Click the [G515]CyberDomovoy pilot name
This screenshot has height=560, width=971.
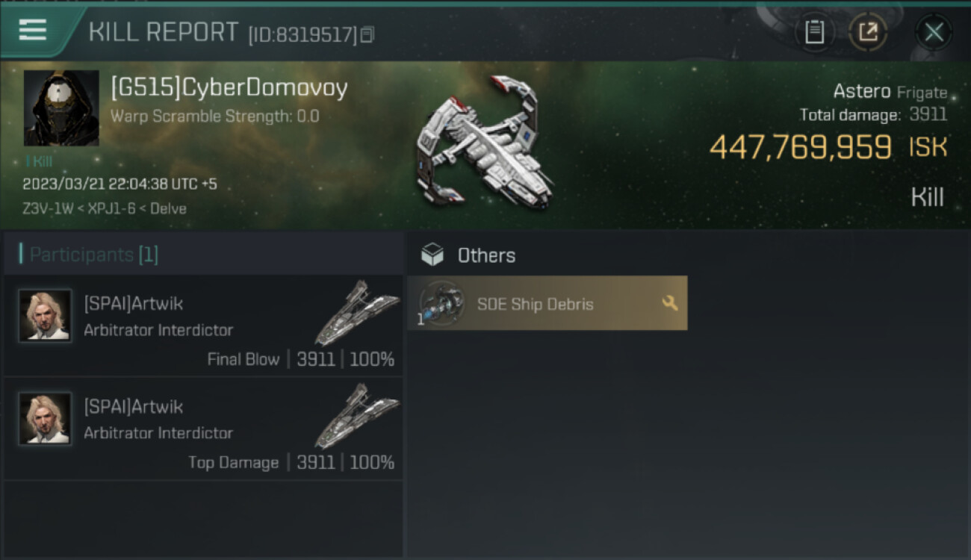pyautogui.click(x=229, y=88)
